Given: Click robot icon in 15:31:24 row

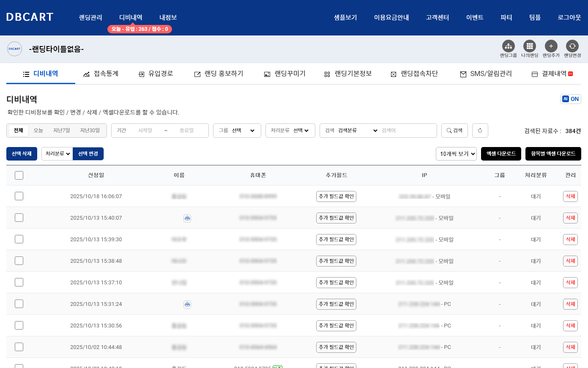Looking at the screenshot, I should [187, 304].
